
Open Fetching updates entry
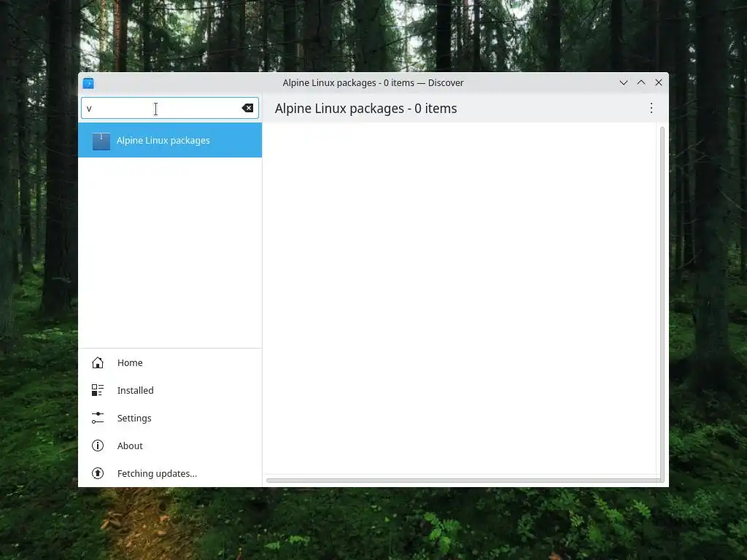click(x=170, y=473)
